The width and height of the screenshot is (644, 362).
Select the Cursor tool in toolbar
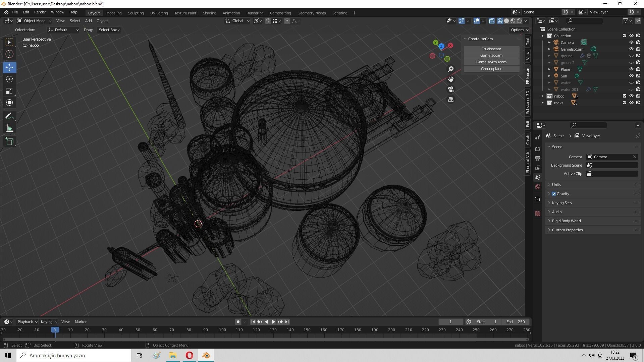[x=9, y=54]
